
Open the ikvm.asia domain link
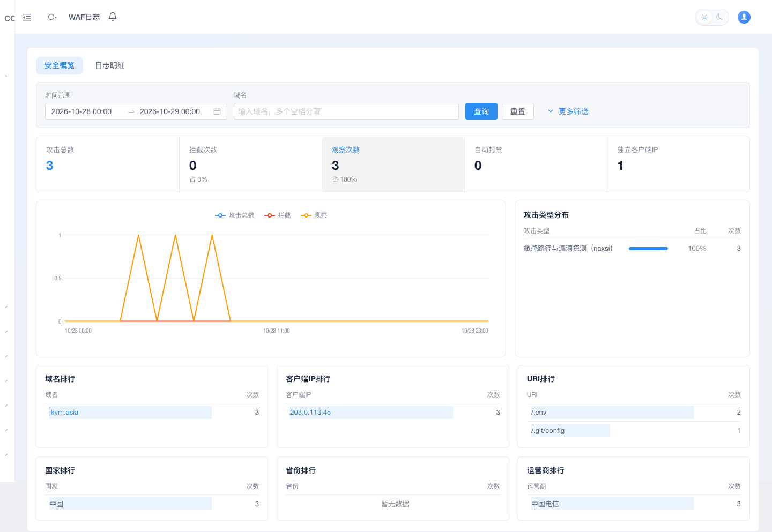coord(64,413)
